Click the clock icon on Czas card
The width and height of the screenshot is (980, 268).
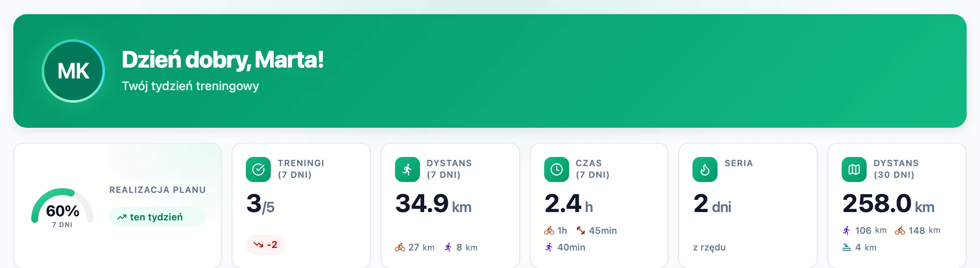tap(557, 169)
